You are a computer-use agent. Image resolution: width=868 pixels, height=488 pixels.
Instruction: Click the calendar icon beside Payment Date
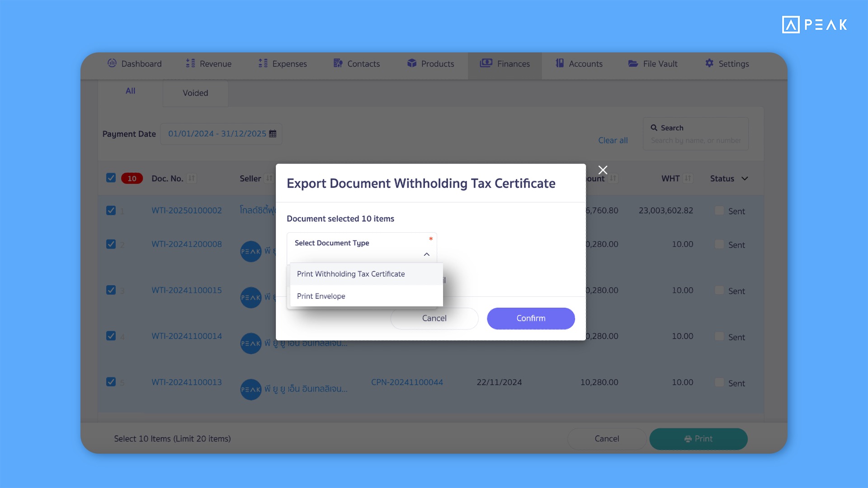point(272,134)
